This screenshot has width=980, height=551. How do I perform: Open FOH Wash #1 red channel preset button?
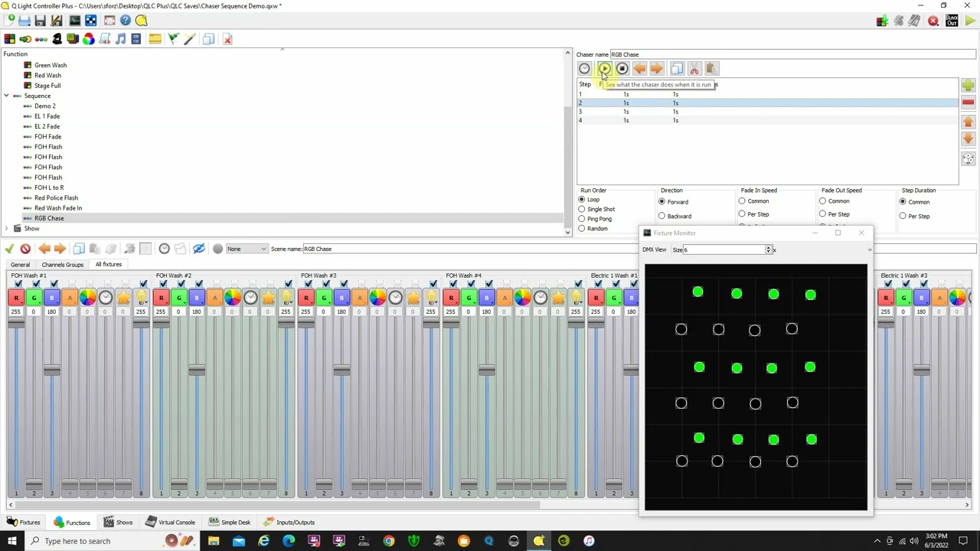(x=16, y=298)
